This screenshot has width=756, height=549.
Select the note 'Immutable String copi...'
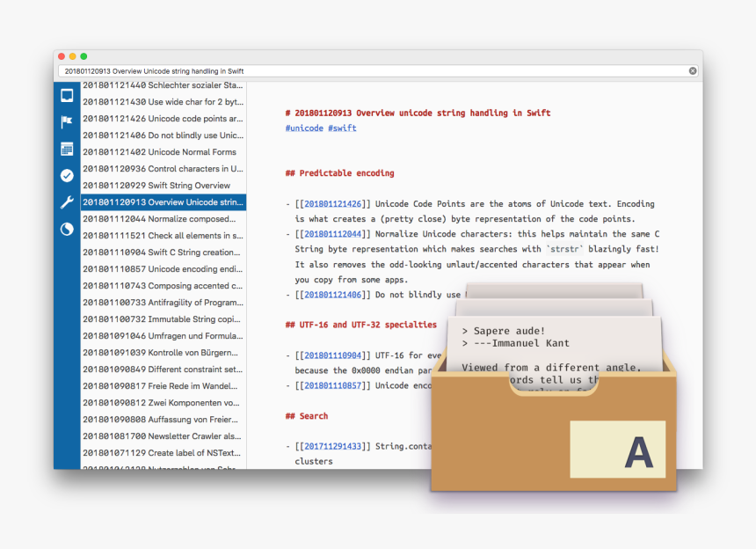tap(163, 319)
